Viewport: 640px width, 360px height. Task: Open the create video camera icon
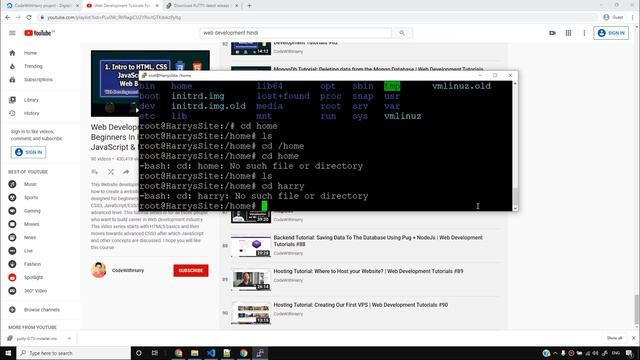point(552,33)
